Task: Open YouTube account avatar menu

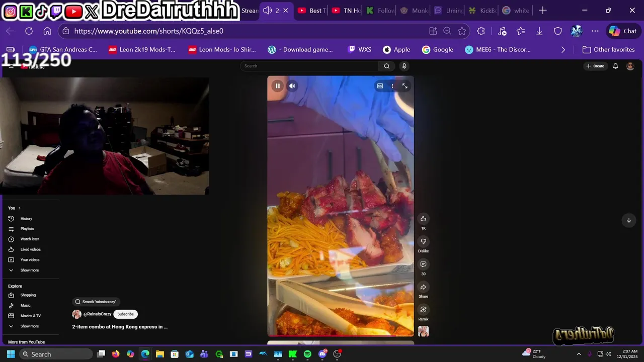Action: (630, 66)
